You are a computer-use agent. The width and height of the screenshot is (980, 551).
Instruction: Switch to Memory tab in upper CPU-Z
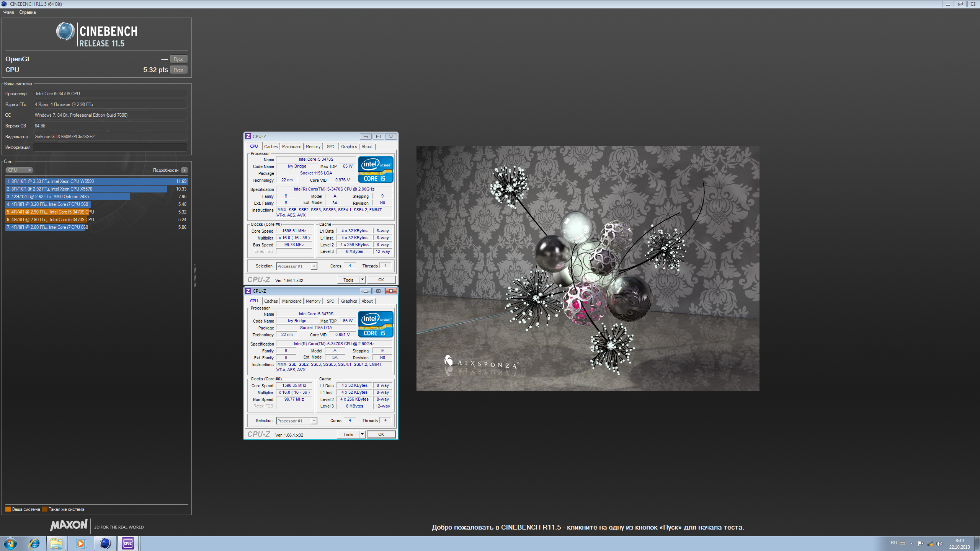[x=313, y=147]
